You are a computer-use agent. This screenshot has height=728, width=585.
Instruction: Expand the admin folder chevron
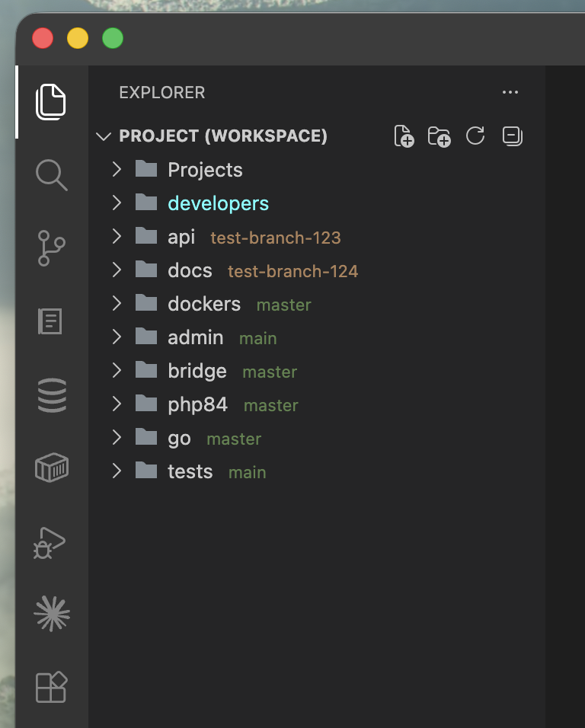[117, 337]
